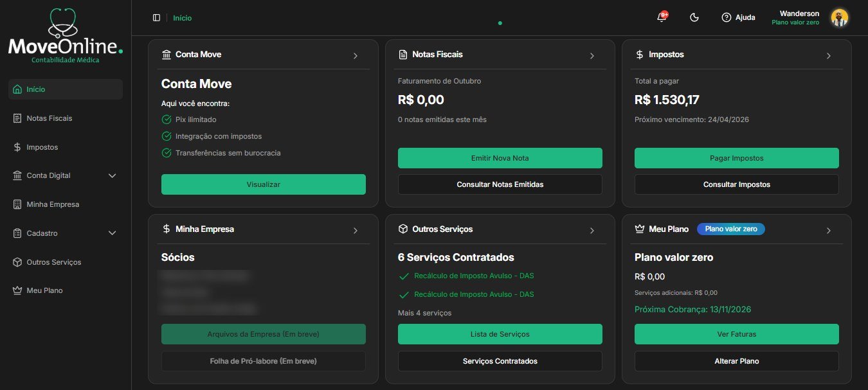
Task: Open Minha Empresa in the sidebar
Action: tap(66, 204)
